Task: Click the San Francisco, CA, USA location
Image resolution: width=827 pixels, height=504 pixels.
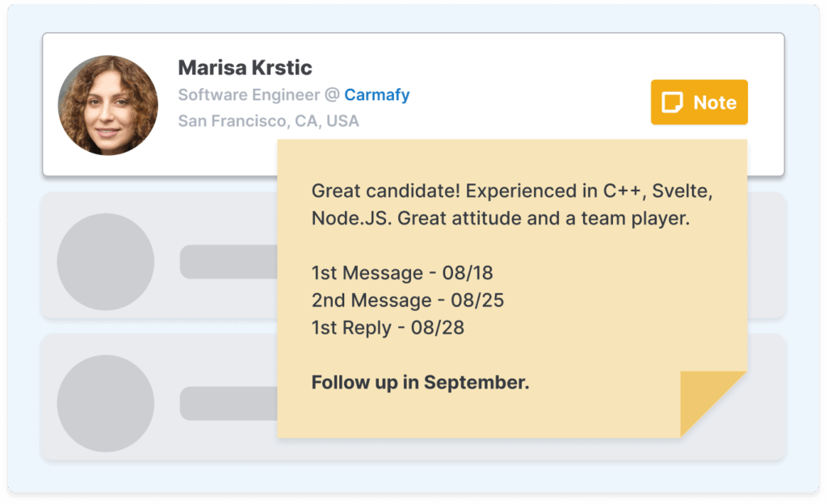Action: (268, 121)
